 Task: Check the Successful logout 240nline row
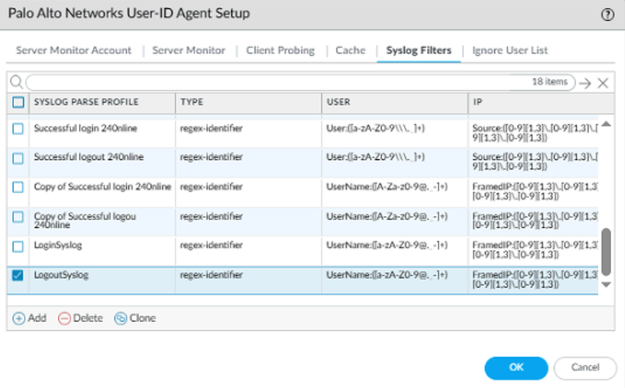tap(18, 158)
